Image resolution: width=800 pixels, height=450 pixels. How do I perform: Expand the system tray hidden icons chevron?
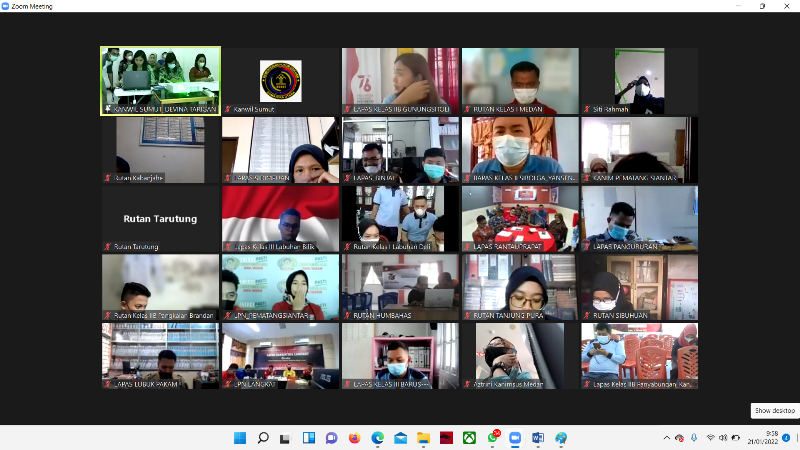click(667, 438)
